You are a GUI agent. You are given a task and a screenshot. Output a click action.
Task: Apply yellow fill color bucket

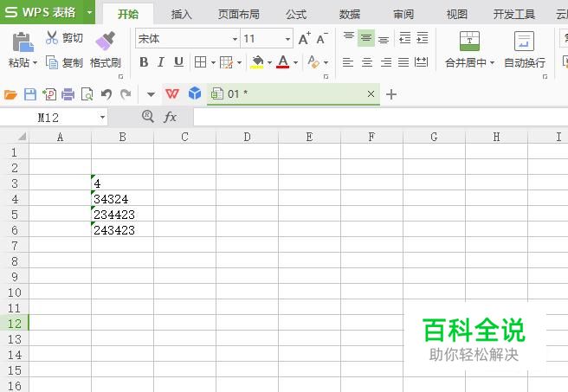(257, 62)
